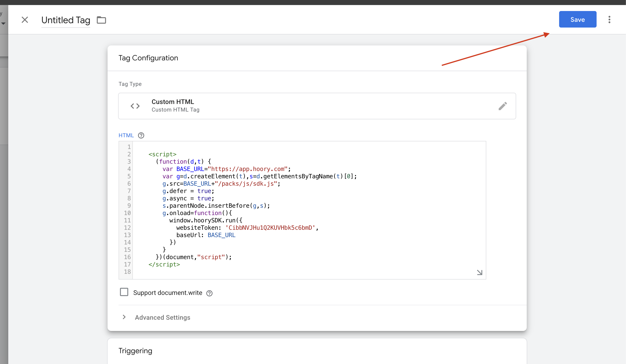Click the g.defer = true line
626x364 pixels.
coord(188,191)
